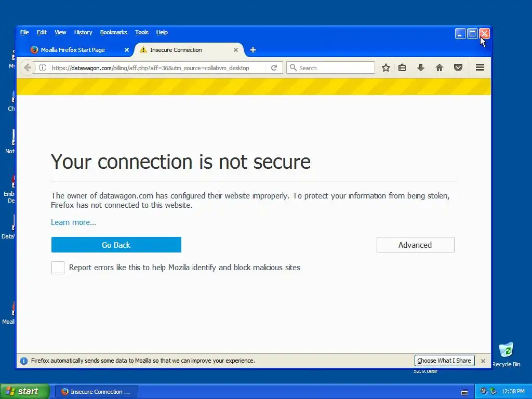Open the Help menu
Viewport: 532px width, 399px height.
click(162, 32)
